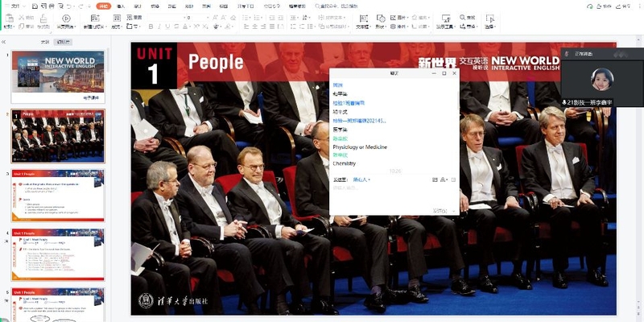Increase the font size
The width and height of the screenshot is (644, 322).
217,18
